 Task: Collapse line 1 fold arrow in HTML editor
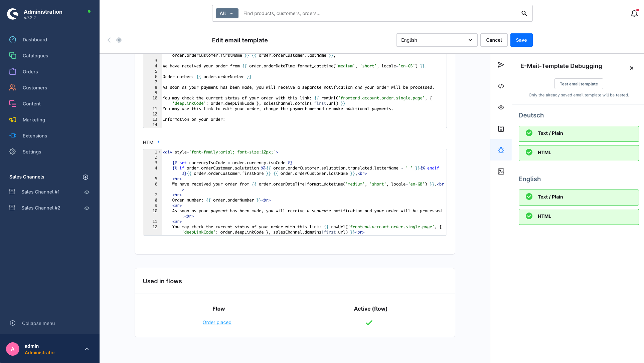coord(160,152)
